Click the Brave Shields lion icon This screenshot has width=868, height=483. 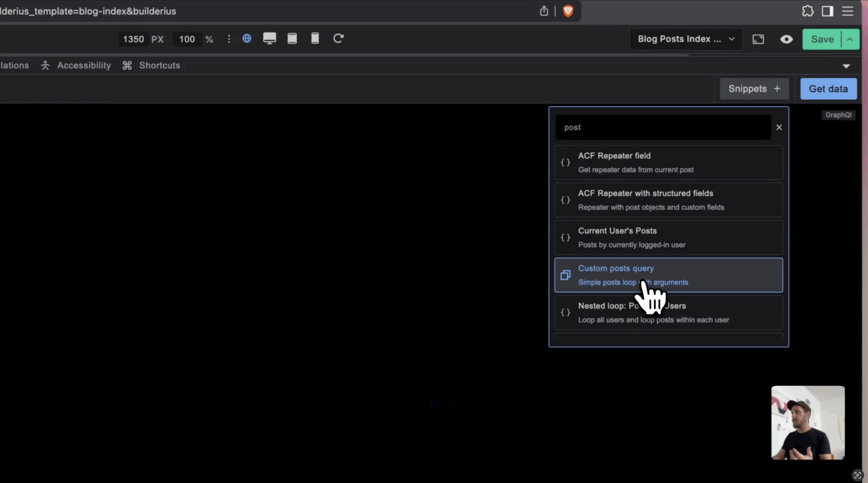coord(568,11)
